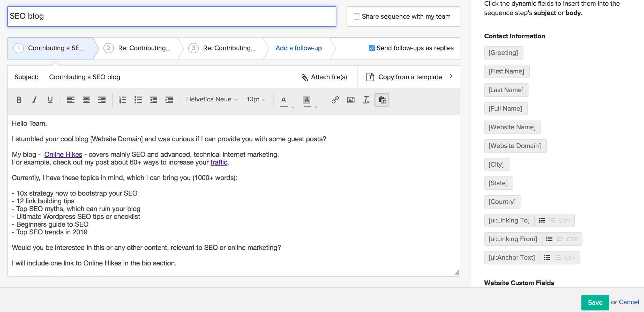
Task: Toggle bold formatting in the editor toolbar
Action: tap(19, 100)
